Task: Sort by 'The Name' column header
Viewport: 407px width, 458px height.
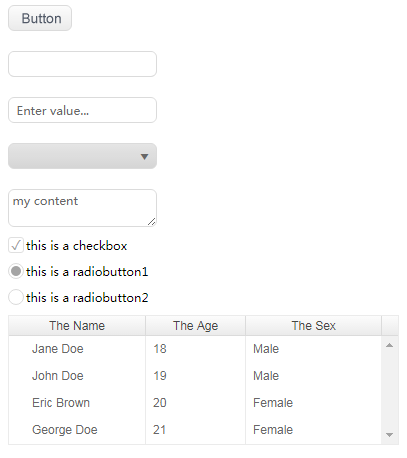Action: tap(77, 326)
